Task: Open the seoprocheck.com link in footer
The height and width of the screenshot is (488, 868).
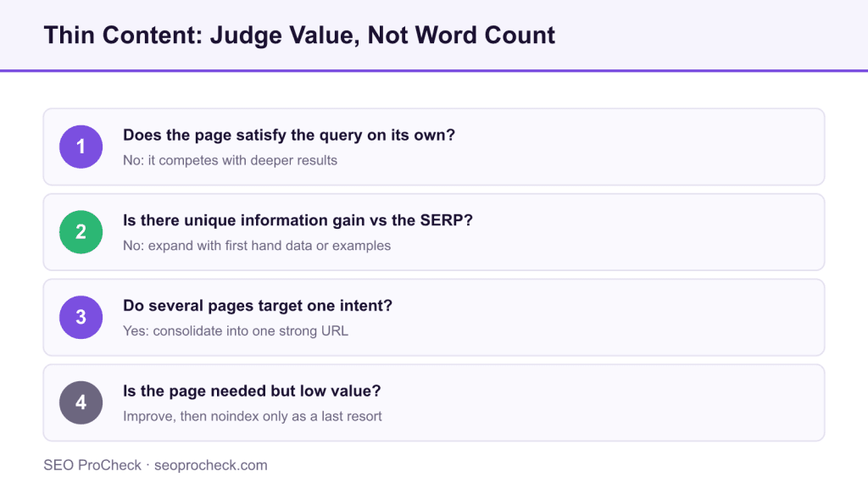Action: tap(211, 465)
